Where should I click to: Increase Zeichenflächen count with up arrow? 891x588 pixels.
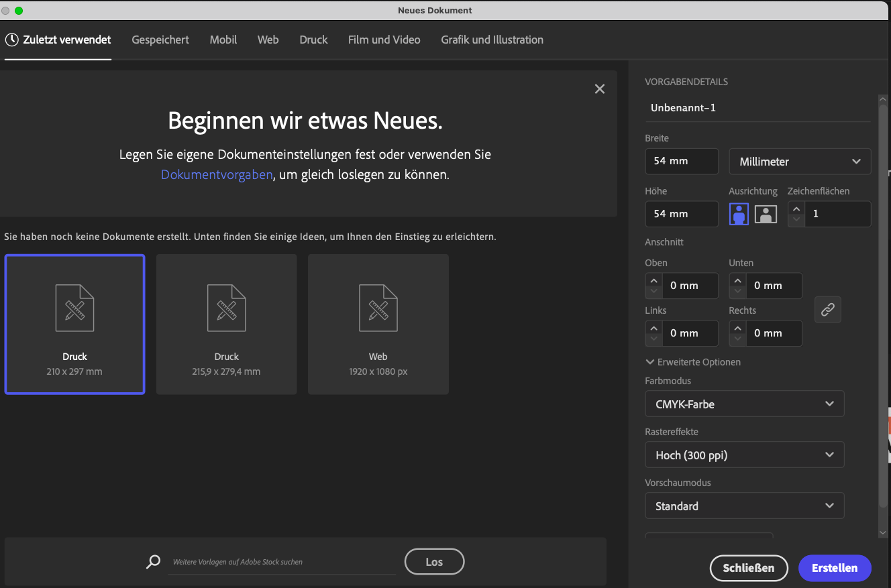coord(796,209)
